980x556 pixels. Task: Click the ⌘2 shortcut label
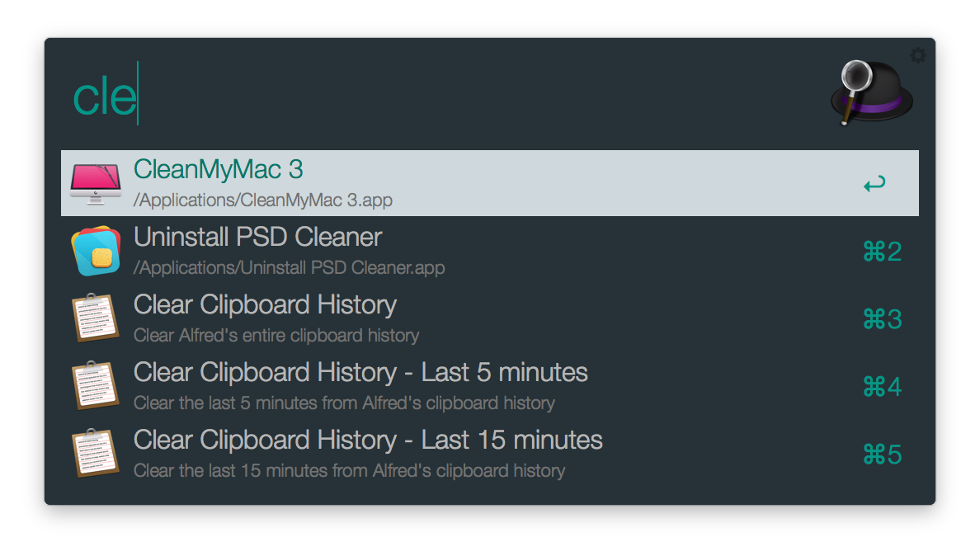(881, 252)
